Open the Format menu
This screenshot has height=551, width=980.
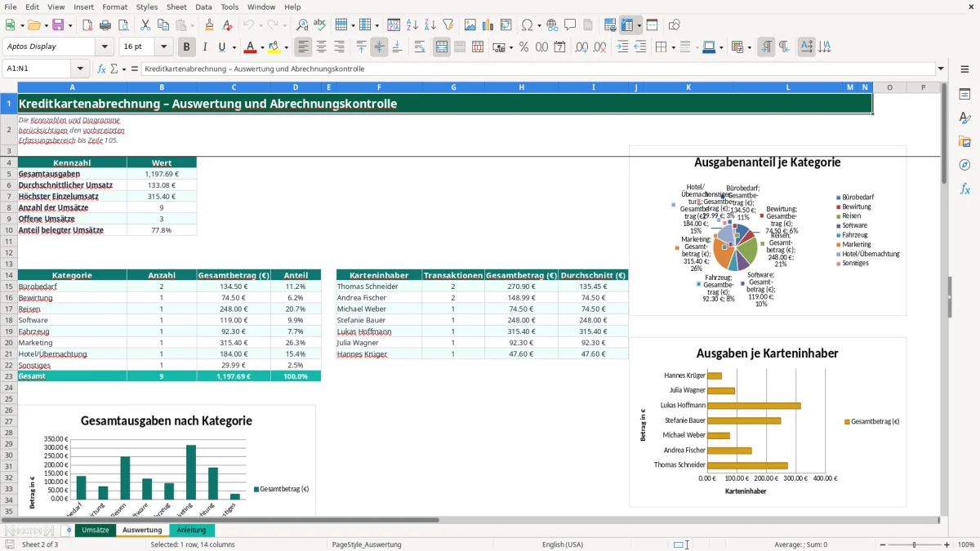[x=114, y=7]
